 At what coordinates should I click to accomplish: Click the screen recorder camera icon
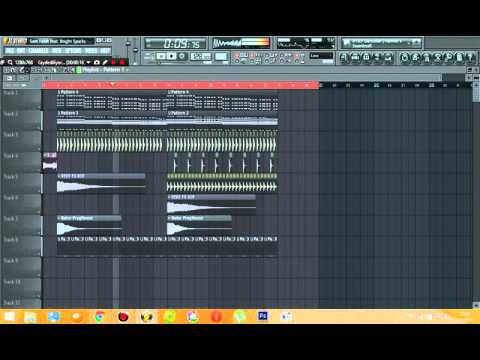97,62
